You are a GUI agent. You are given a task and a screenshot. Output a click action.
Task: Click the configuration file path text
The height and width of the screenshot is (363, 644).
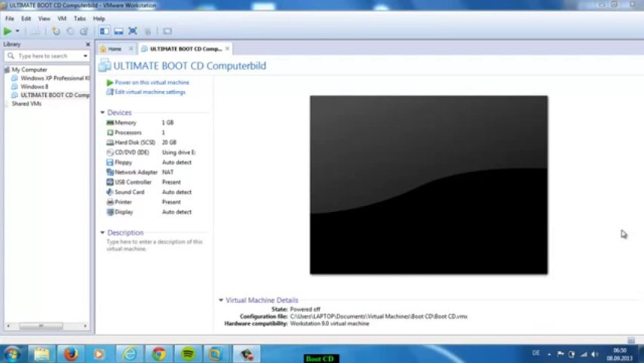click(x=379, y=317)
